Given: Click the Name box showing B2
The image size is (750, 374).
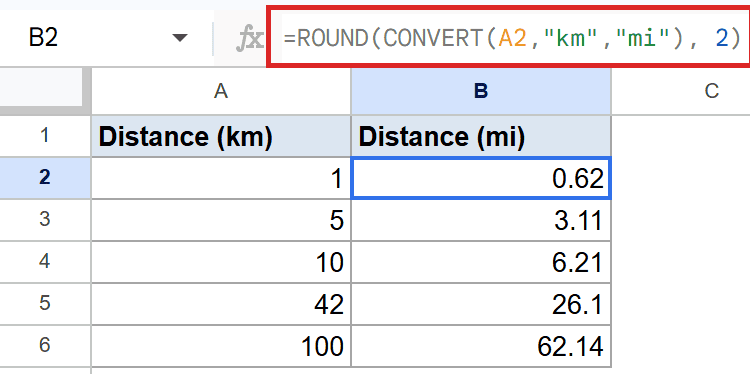Looking at the screenshot, I should coord(105,38).
